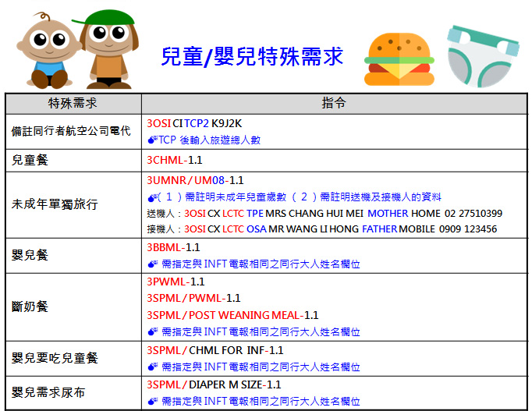
Task: Click the note about 未成年兒童歲數 and 送機及接機人
Action: tap(300, 197)
